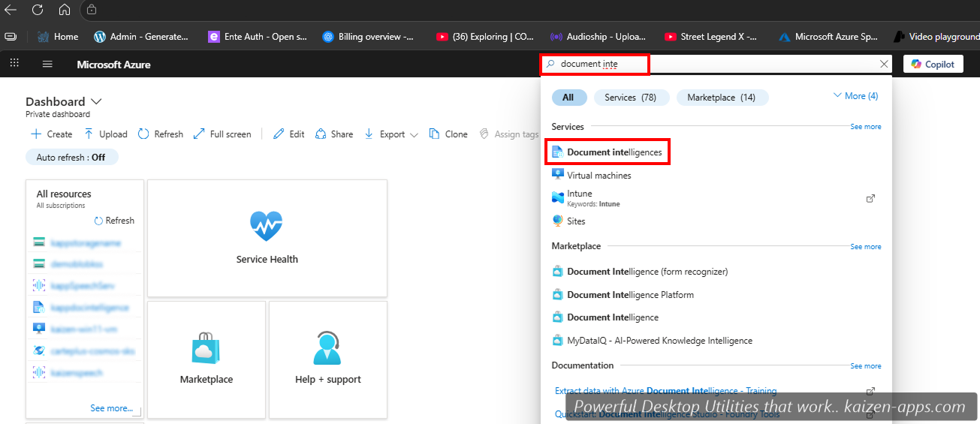
Task: Open the browser home icon
Action: tap(64, 10)
